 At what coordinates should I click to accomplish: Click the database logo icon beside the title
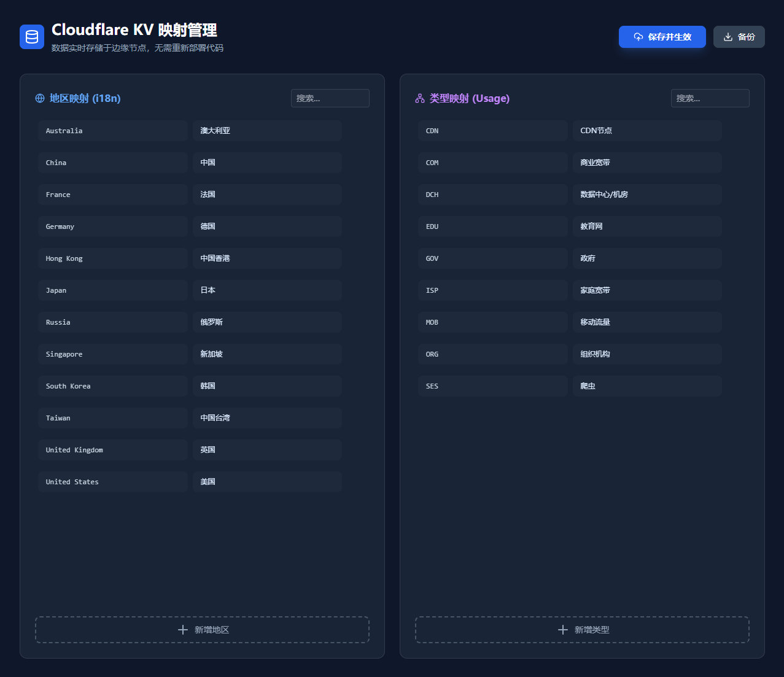click(x=32, y=37)
